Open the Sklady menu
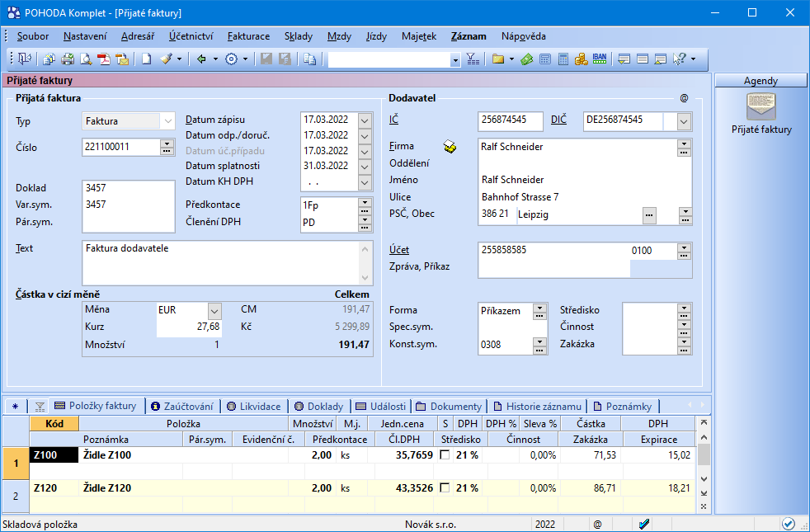The image size is (810, 532). (x=299, y=36)
